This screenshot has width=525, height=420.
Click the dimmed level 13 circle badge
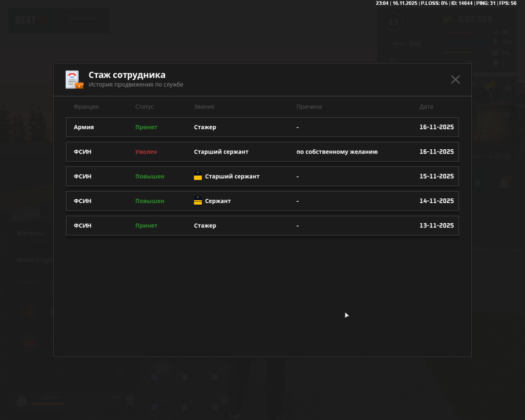tap(393, 22)
